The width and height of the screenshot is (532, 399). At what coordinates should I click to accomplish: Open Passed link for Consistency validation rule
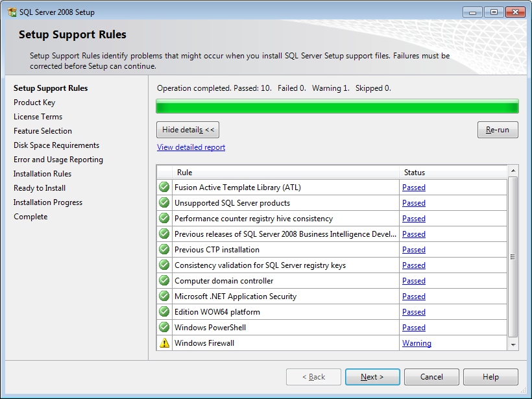pyautogui.click(x=413, y=265)
